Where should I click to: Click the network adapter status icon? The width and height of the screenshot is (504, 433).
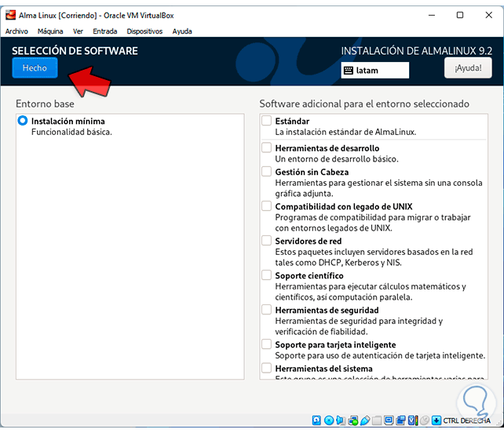(353, 420)
